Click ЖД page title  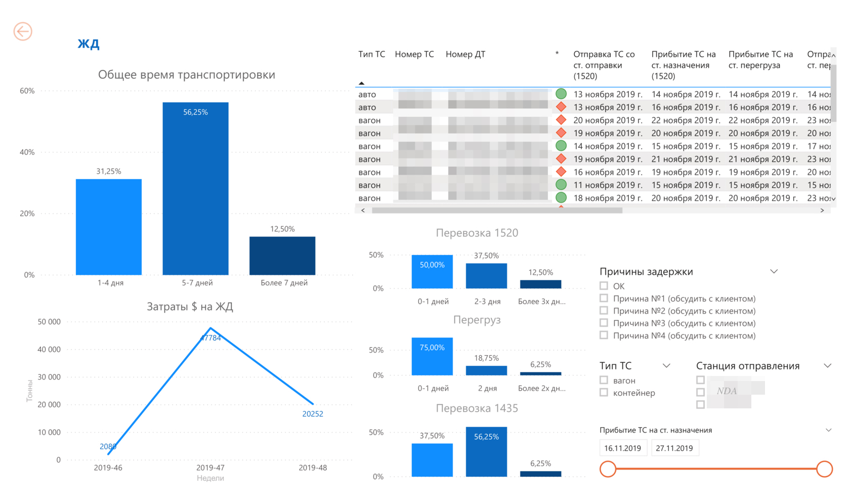(x=89, y=44)
